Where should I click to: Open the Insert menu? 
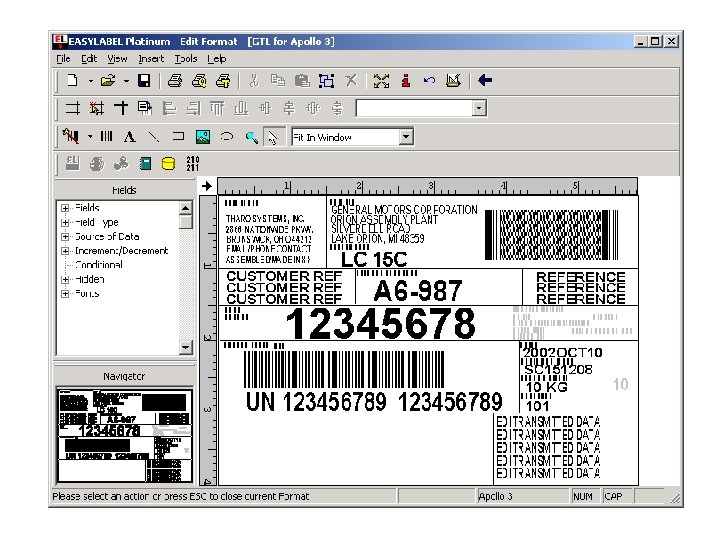[x=151, y=59]
